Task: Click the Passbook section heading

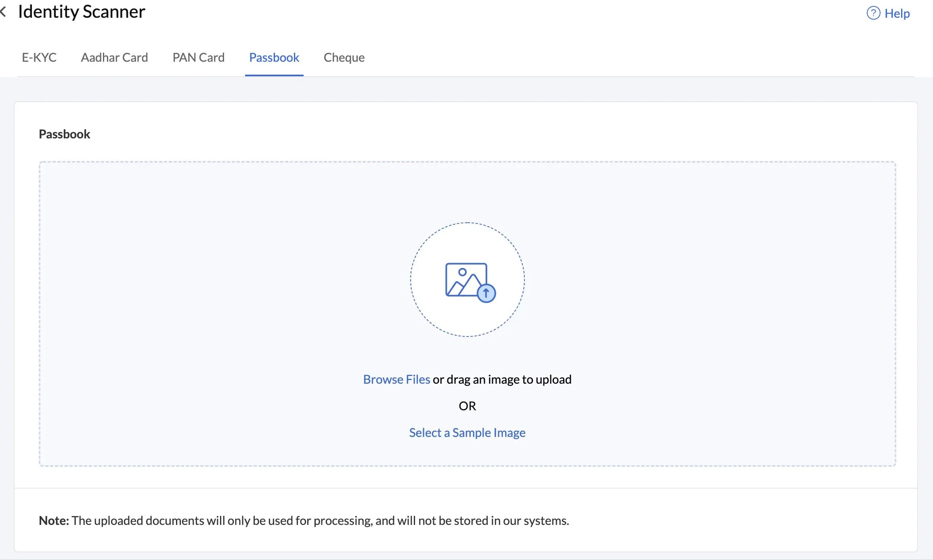Action: tap(64, 134)
